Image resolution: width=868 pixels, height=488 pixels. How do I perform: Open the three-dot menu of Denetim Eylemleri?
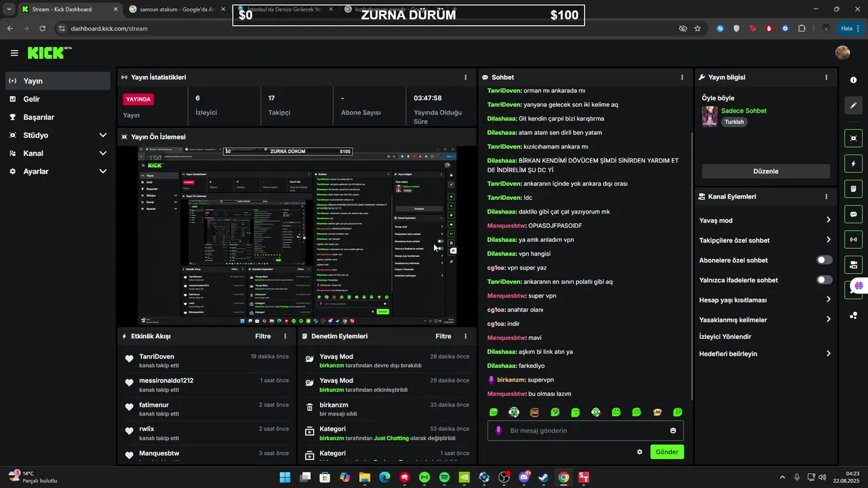click(x=465, y=336)
